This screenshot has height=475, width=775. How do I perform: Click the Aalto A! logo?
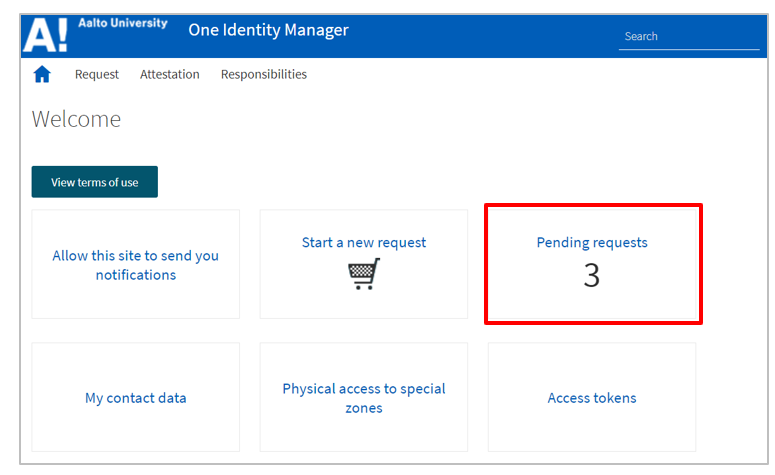(x=45, y=35)
